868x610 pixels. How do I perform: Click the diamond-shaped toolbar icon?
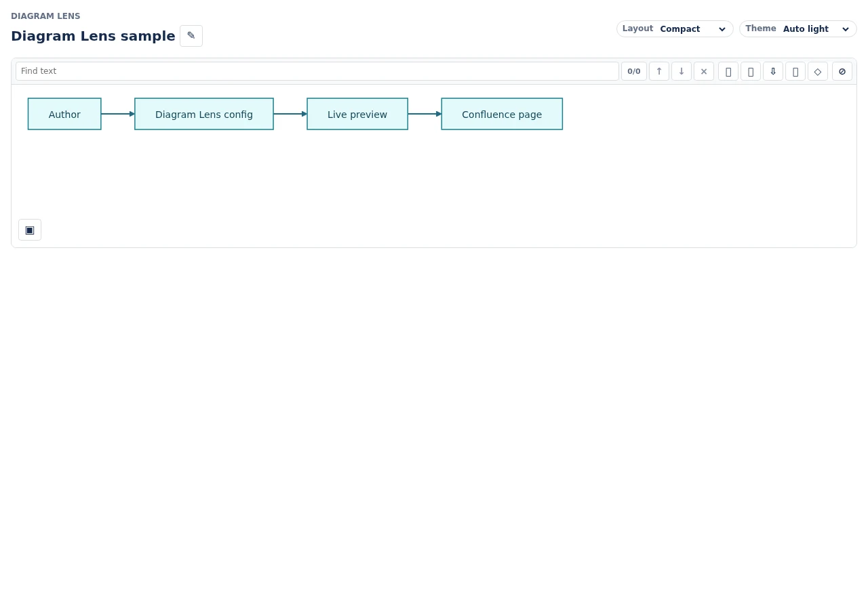click(x=818, y=71)
